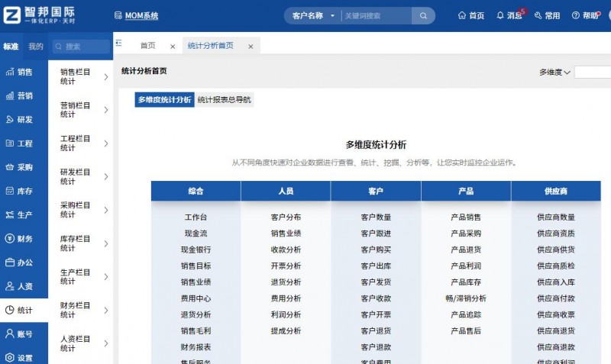Switch to the 首页 page tab
The width and height of the screenshot is (611, 364).
click(147, 46)
